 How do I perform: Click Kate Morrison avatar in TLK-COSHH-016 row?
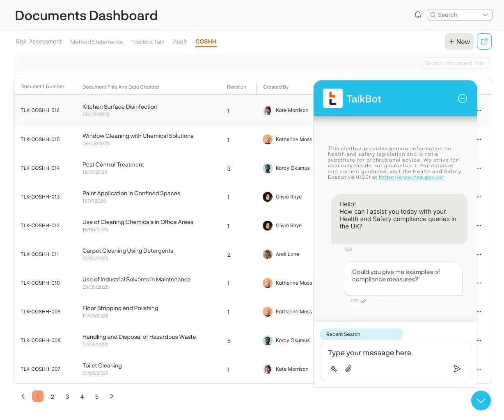tap(268, 110)
